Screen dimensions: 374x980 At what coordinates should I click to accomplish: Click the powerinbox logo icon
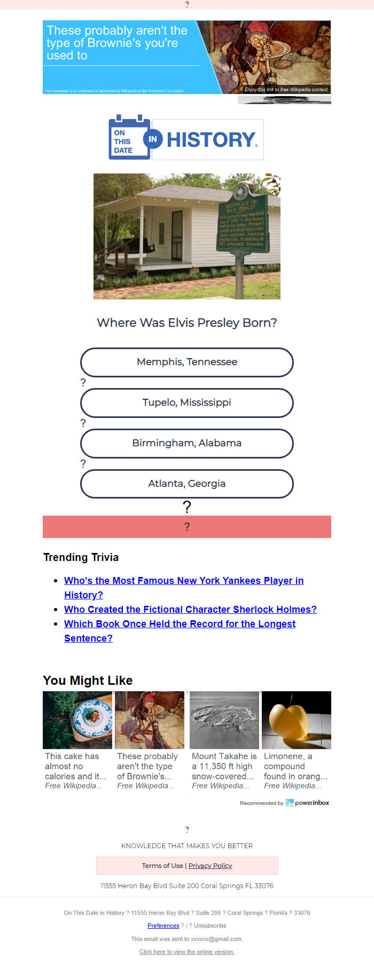tap(290, 803)
